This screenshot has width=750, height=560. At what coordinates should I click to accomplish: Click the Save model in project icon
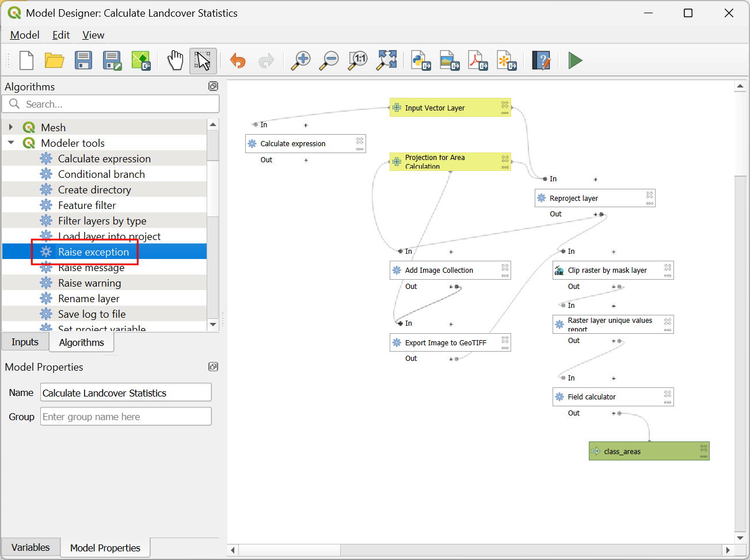tap(141, 60)
